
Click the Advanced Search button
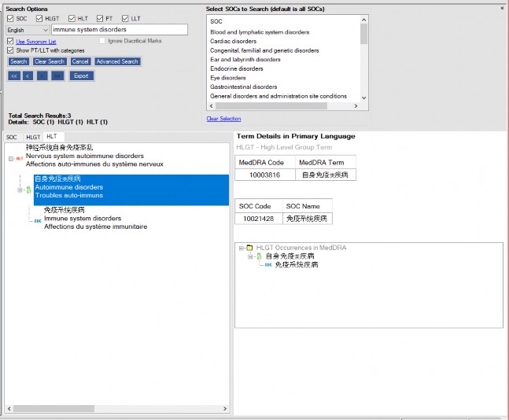(x=117, y=61)
